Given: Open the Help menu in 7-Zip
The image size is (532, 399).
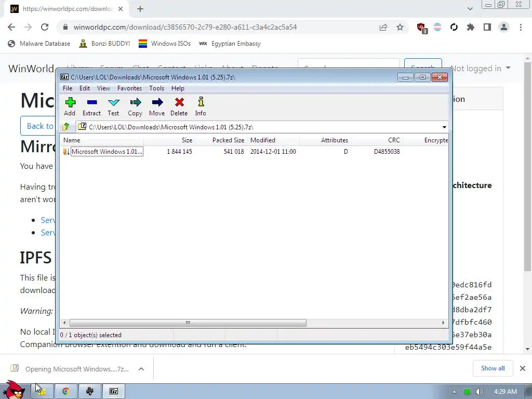Looking at the screenshot, I should click(x=178, y=88).
